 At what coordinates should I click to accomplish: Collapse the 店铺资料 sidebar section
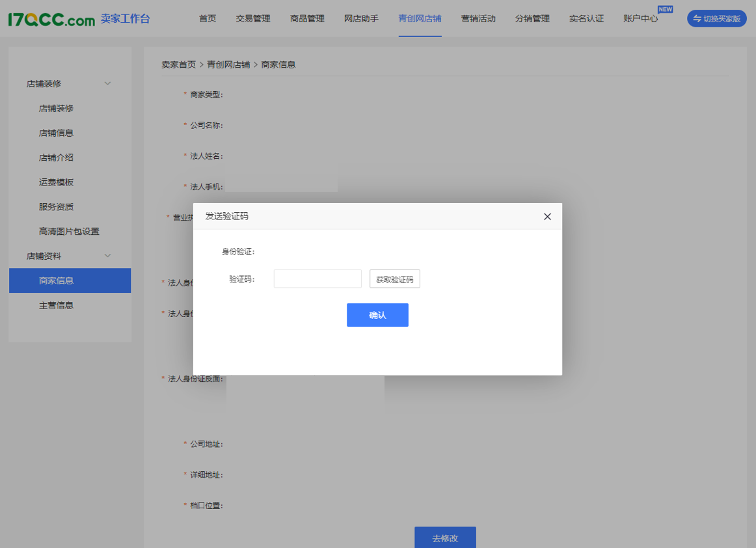click(x=108, y=256)
